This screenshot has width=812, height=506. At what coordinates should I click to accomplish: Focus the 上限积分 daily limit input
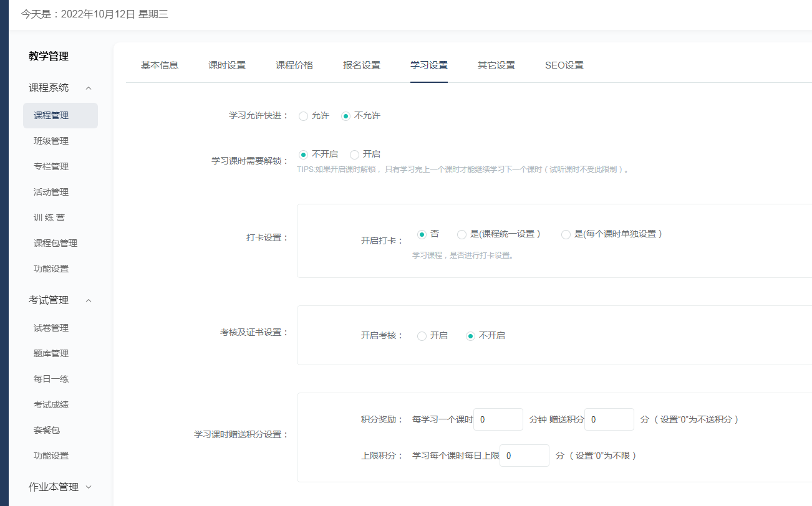coord(524,456)
